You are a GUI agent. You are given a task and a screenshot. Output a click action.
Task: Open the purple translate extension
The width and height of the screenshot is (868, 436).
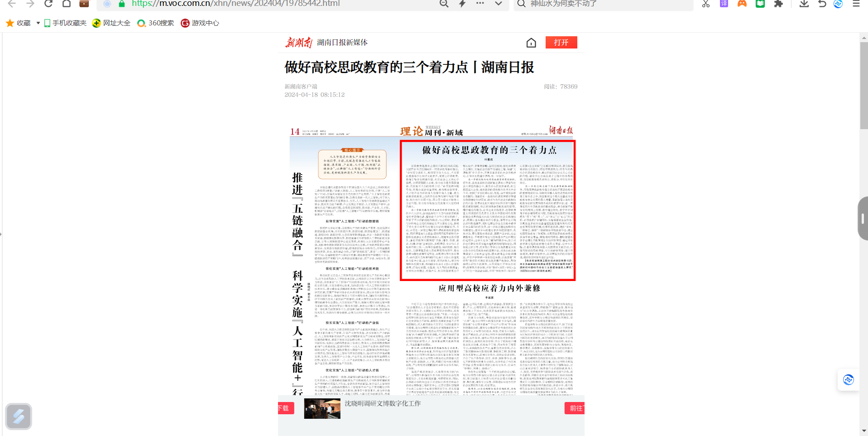click(724, 4)
